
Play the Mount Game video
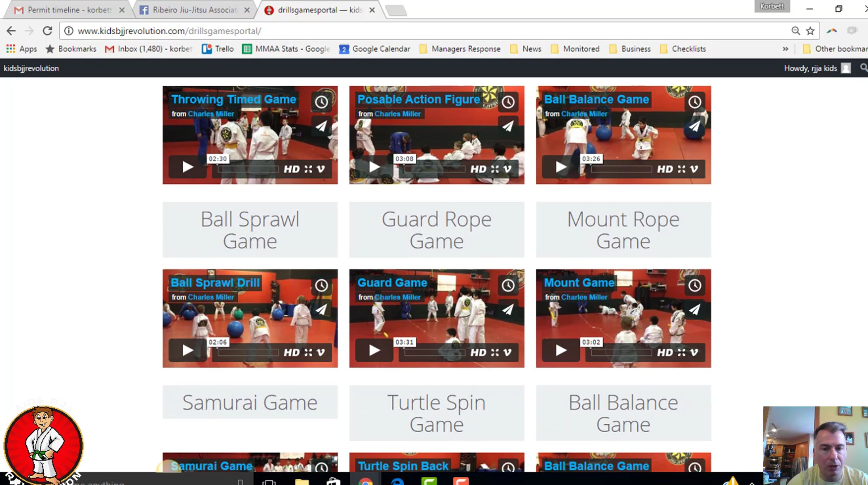561,350
